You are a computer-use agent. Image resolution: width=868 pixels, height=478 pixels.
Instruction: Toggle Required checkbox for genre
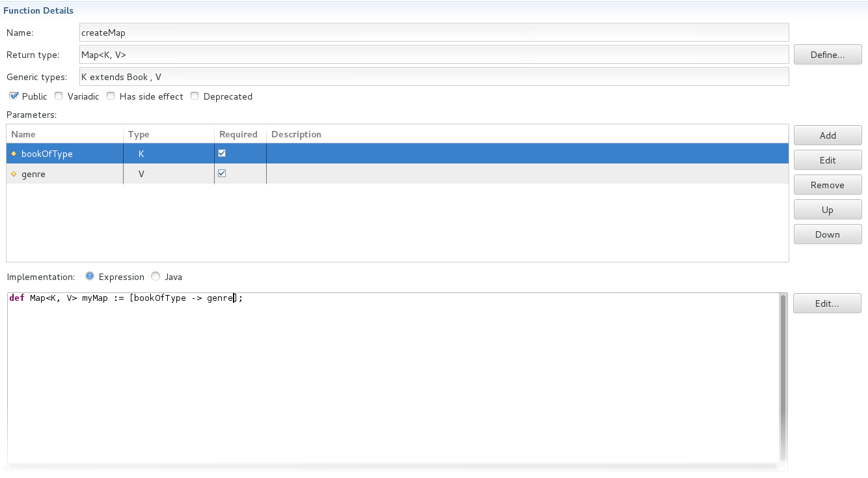[x=222, y=173]
